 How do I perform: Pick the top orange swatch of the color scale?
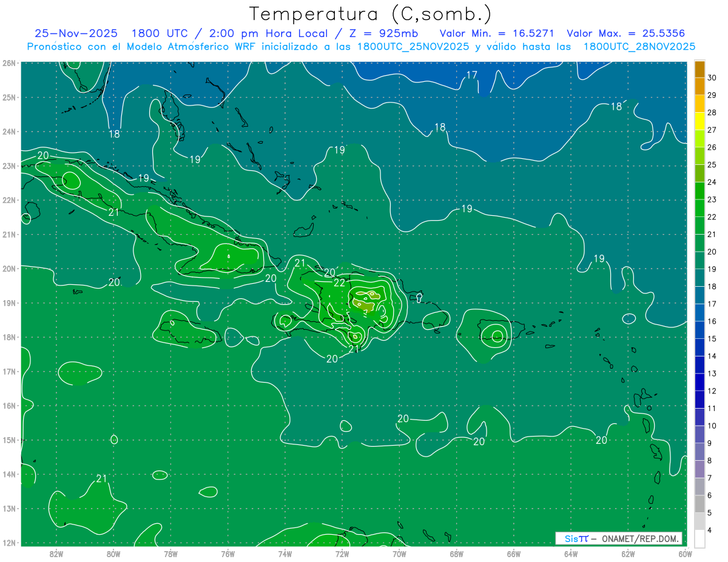click(699, 69)
